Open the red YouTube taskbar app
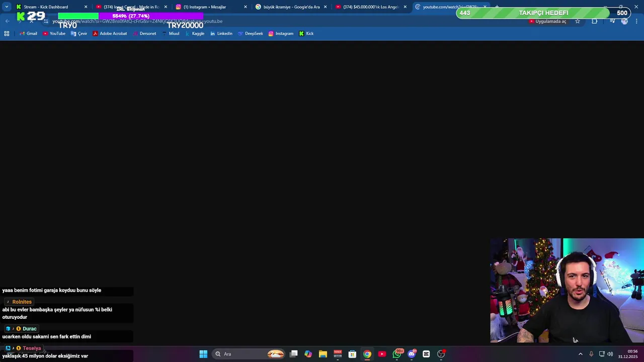 coord(382,354)
